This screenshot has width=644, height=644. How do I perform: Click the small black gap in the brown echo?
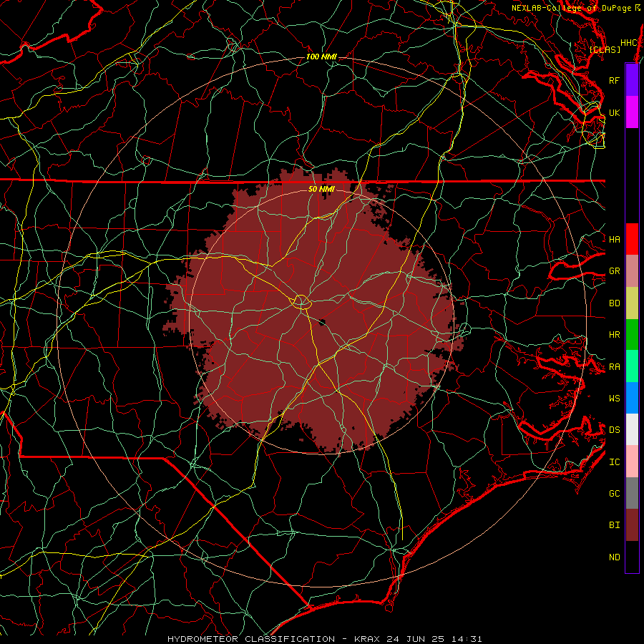(x=323, y=323)
